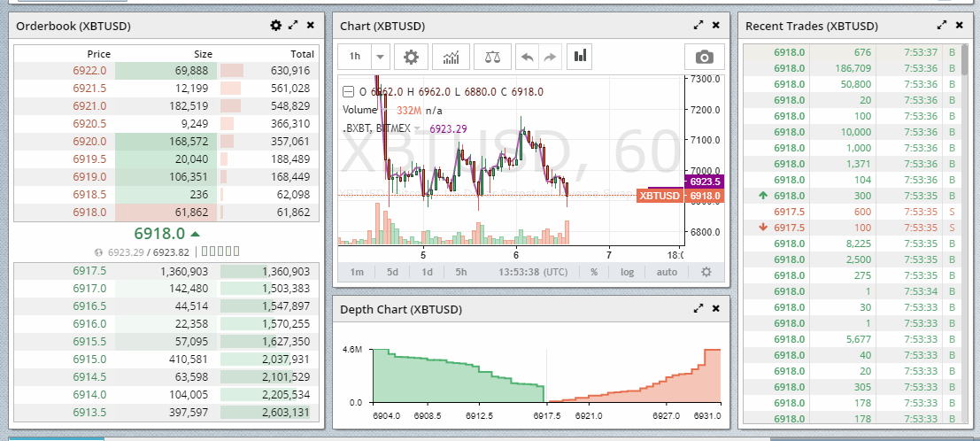Close the Orderbook panel
The width and height of the screenshot is (980, 441).
(x=311, y=25)
